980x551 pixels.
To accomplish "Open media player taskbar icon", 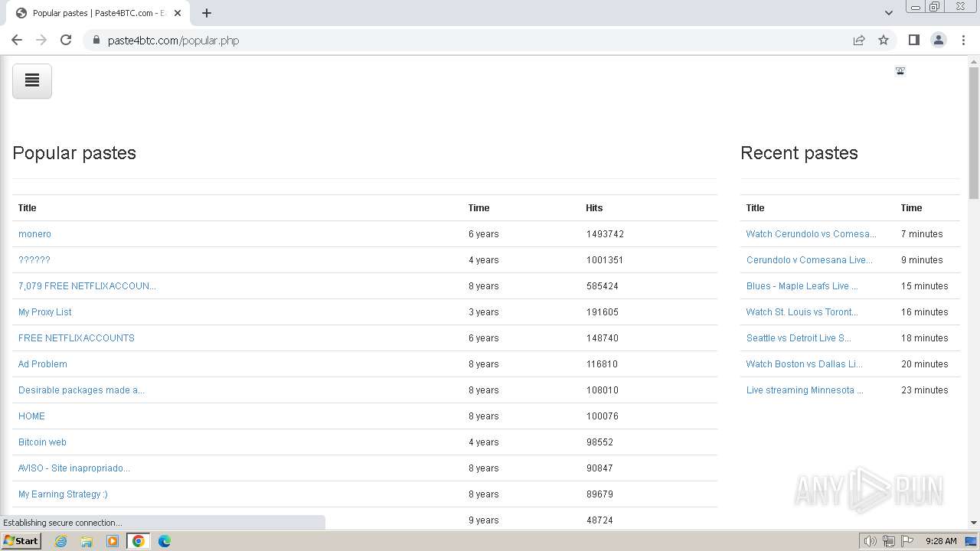I will 113,541.
